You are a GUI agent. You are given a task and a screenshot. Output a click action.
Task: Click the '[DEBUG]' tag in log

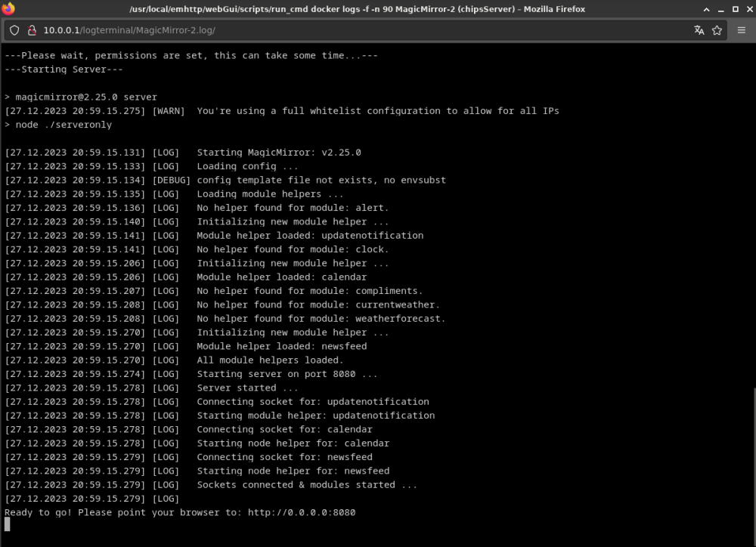(171, 181)
